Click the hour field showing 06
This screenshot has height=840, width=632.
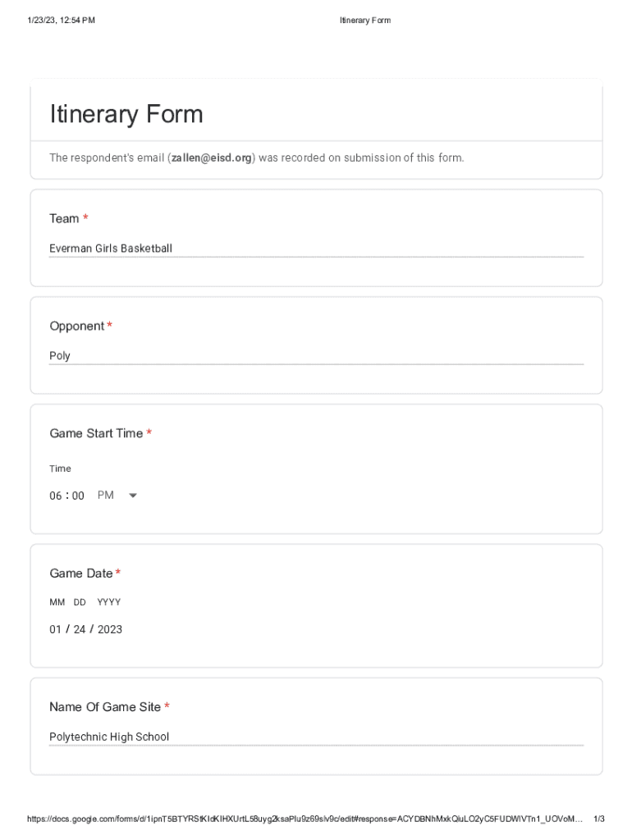pyautogui.click(x=55, y=495)
